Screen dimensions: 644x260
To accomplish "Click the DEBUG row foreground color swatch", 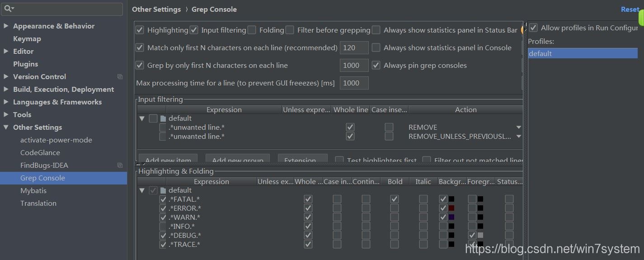I will click(480, 236).
